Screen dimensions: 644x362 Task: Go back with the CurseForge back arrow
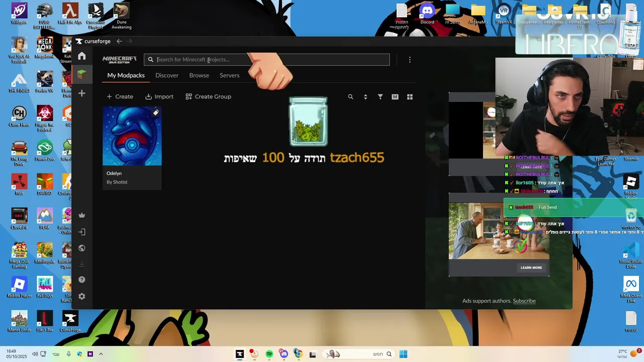point(119,41)
